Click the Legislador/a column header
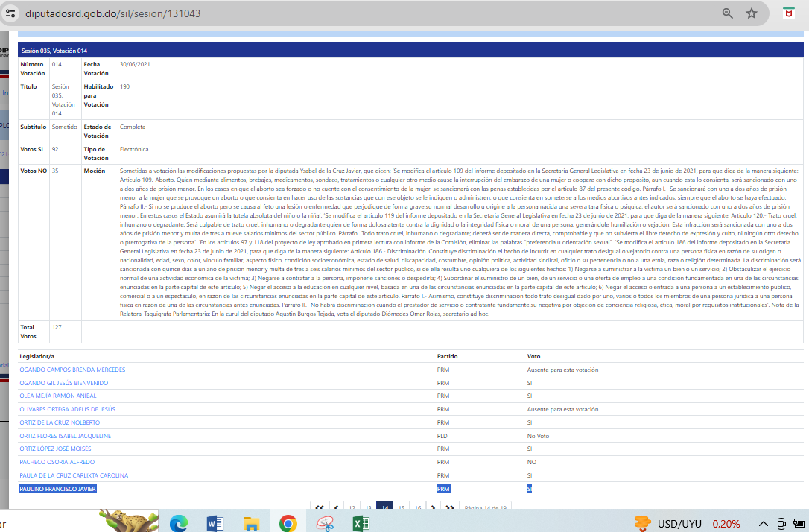The image size is (809, 532). click(x=37, y=357)
